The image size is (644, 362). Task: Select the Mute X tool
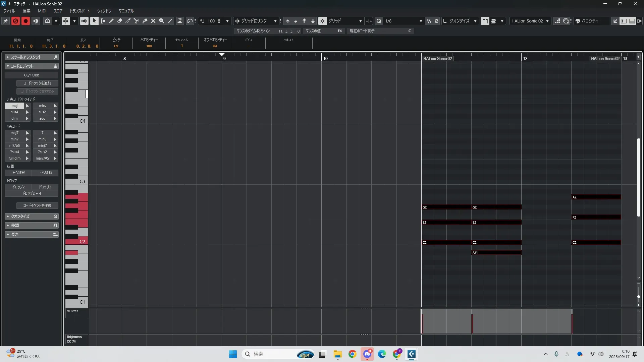[x=153, y=21]
